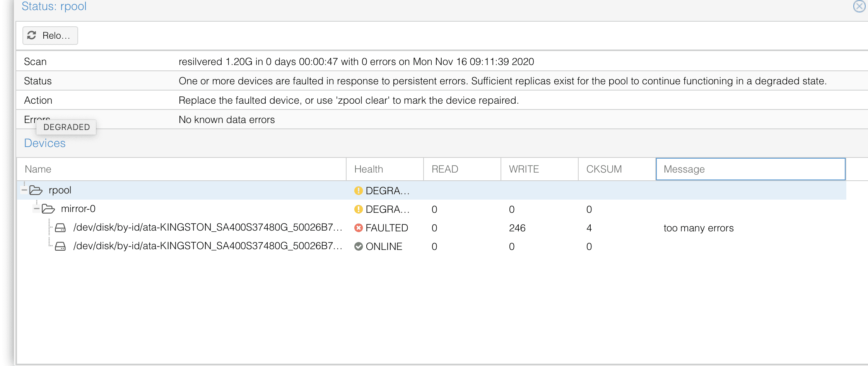
Task: Sort by the Name column header
Action: (x=181, y=169)
